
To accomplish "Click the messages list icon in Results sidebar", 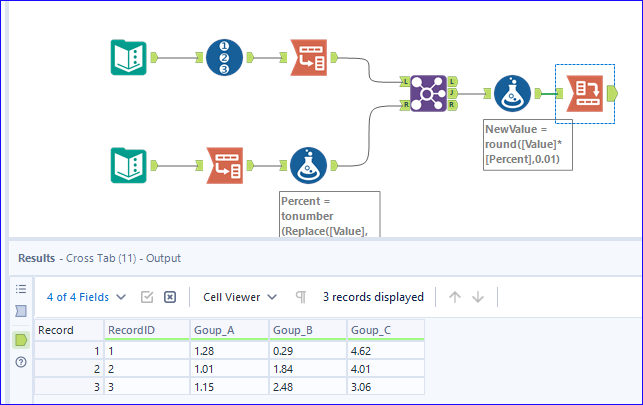I will (21, 289).
